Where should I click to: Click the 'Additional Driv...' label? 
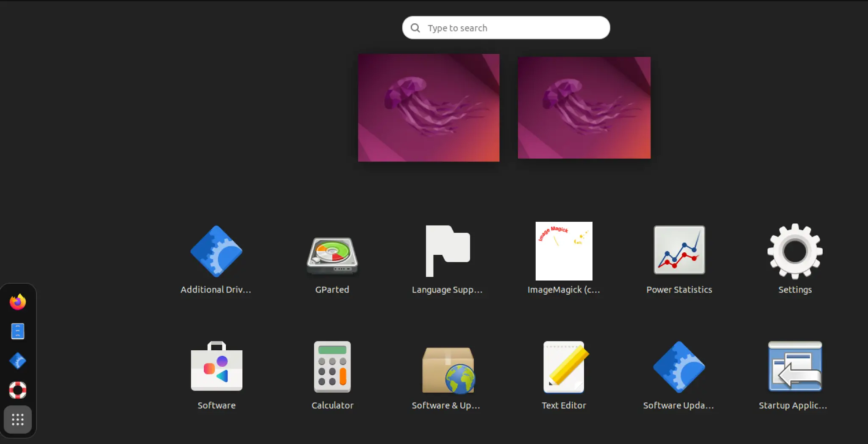216,290
